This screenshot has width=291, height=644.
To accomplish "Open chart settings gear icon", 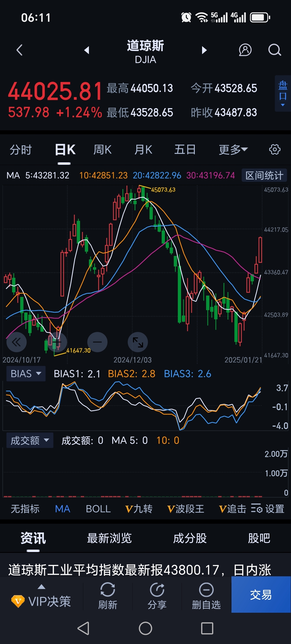I will click(x=275, y=149).
